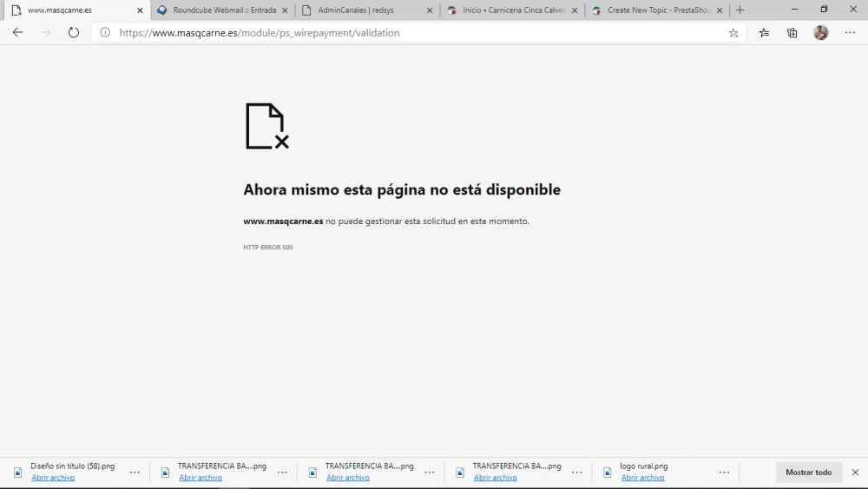The width and height of the screenshot is (868, 489).
Task: Click Mostrar todo downloads button
Action: (809, 472)
